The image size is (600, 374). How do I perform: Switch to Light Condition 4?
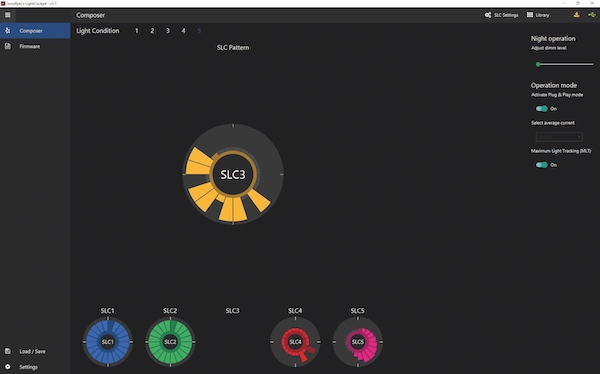click(x=183, y=31)
